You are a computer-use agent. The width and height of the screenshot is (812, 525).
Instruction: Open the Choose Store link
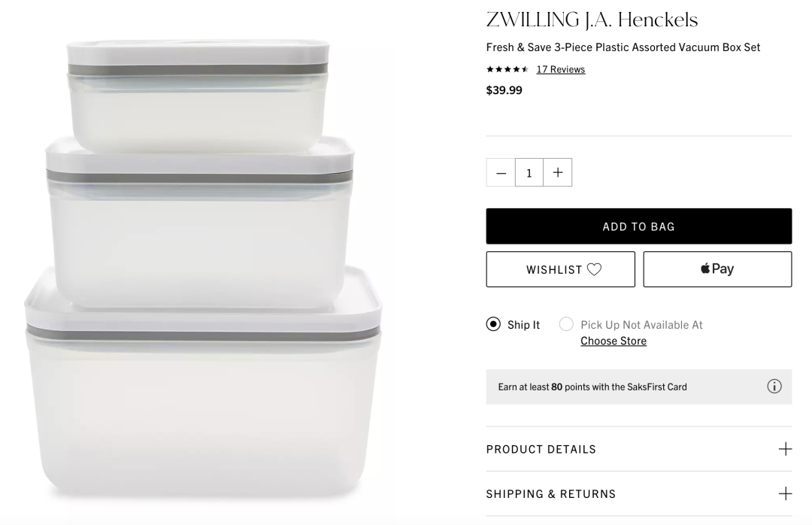point(614,341)
